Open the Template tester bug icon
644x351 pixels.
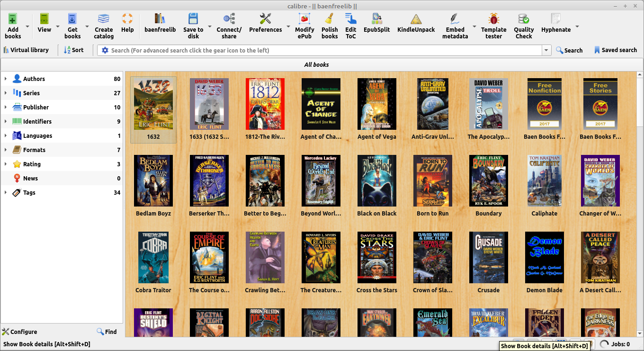(494, 19)
